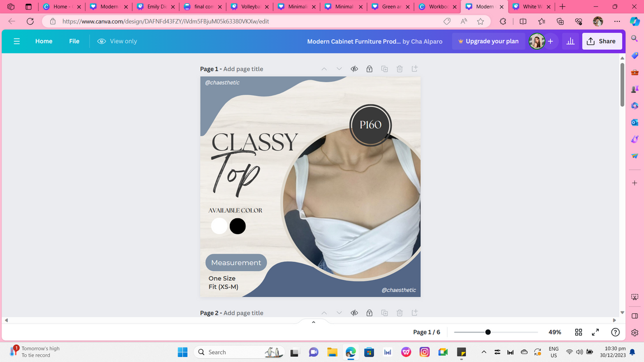Show hidden system tray icons
The width and height of the screenshot is (644, 362).
point(484,352)
